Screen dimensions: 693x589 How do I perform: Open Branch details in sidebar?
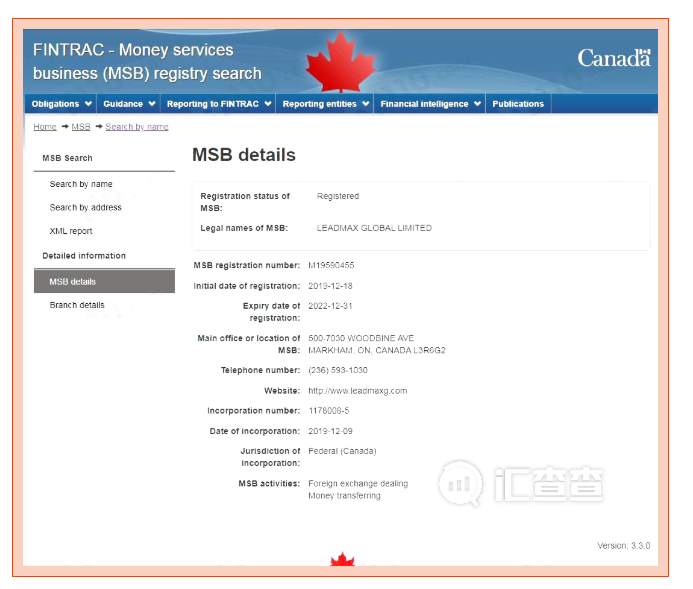point(77,305)
